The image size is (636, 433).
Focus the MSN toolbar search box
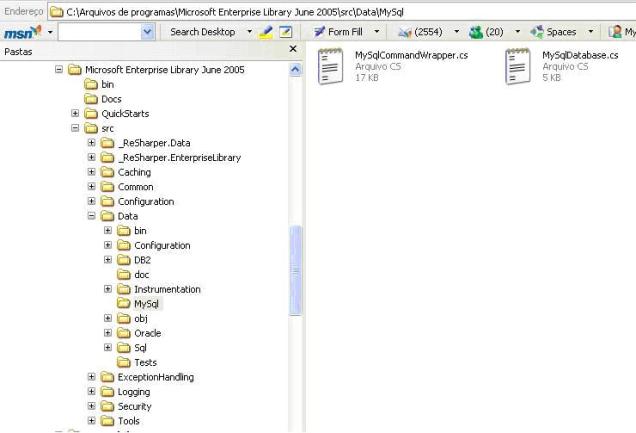(100, 32)
